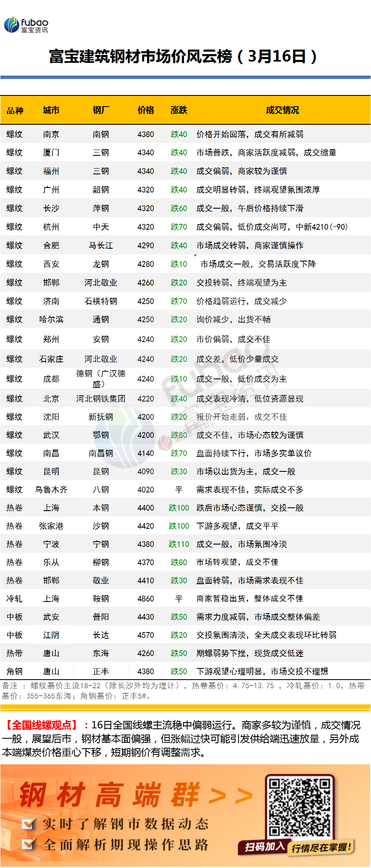The height and width of the screenshot is (868, 371).
Task: Click the remark 下游多观望，成交平平
Action: [x=238, y=526]
